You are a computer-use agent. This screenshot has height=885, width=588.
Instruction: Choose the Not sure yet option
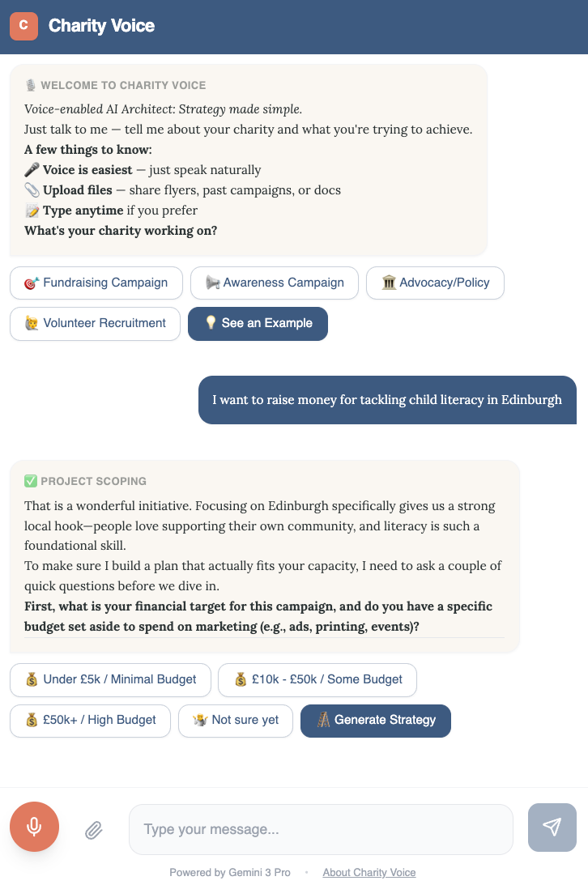click(x=235, y=720)
